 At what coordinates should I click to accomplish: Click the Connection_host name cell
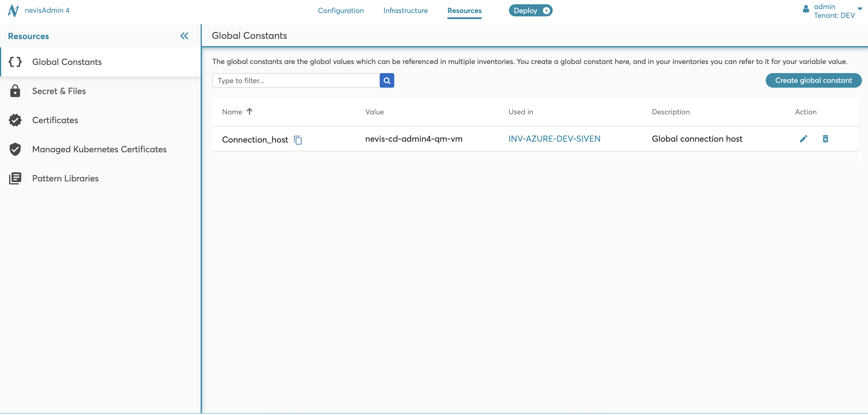(x=255, y=140)
